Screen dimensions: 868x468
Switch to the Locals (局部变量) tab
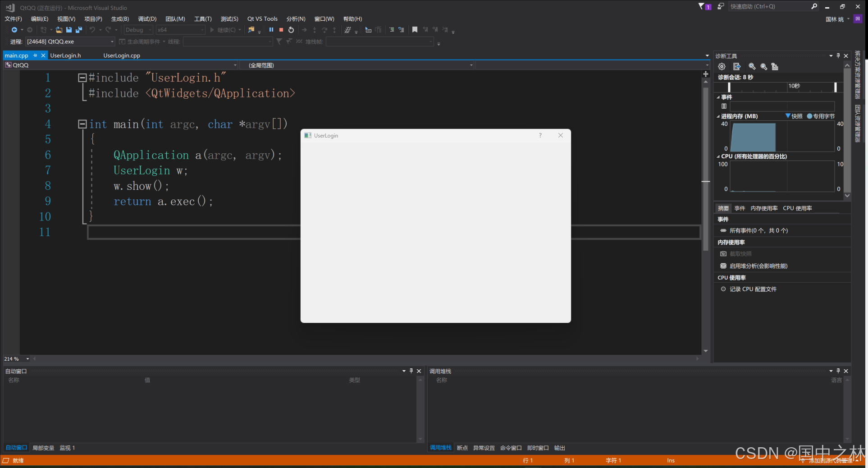[43, 448]
